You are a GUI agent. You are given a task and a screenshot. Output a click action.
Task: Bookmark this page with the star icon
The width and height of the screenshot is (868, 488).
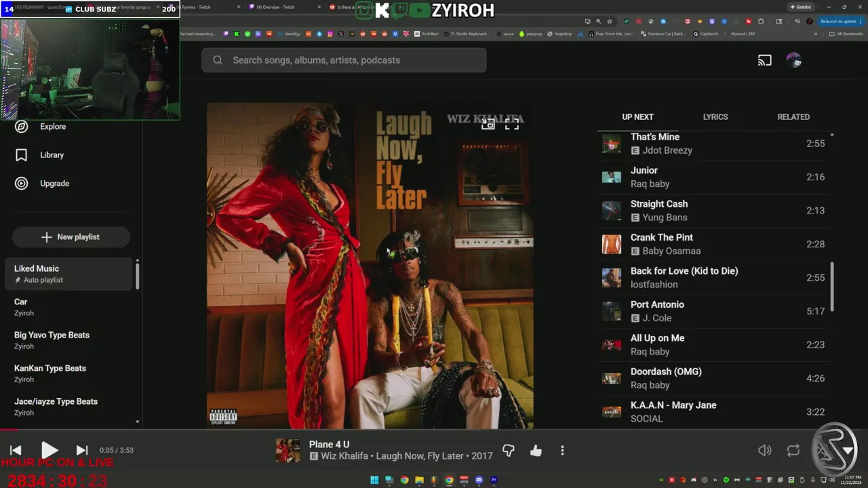(x=610, y=21)
